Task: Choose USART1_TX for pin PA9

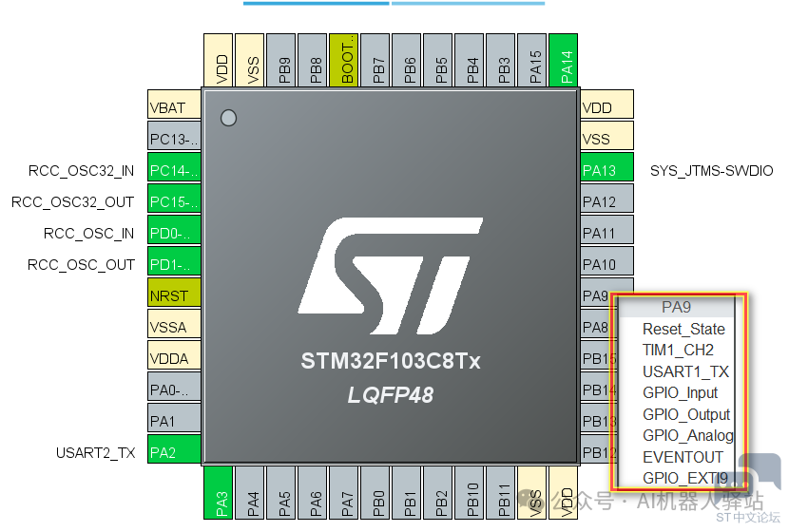Action: tap(685, 371)
